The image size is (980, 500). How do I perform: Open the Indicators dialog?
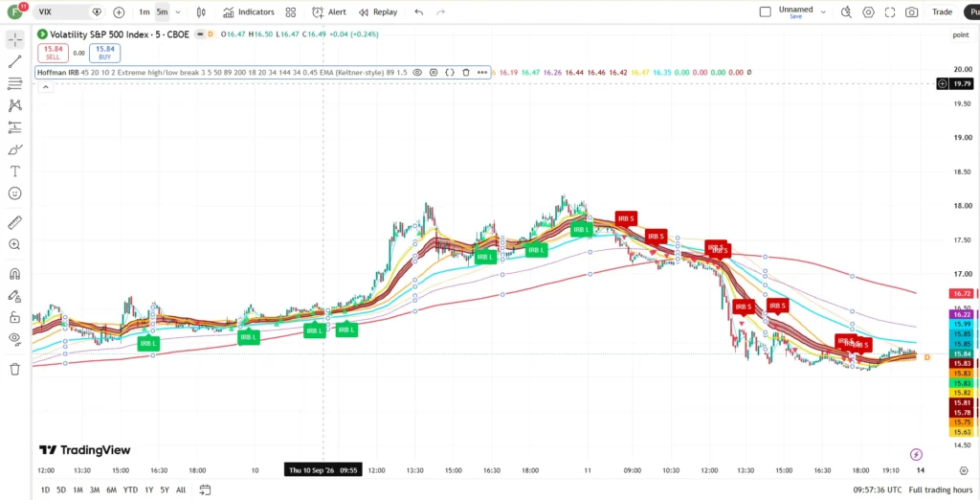(249, 11)
